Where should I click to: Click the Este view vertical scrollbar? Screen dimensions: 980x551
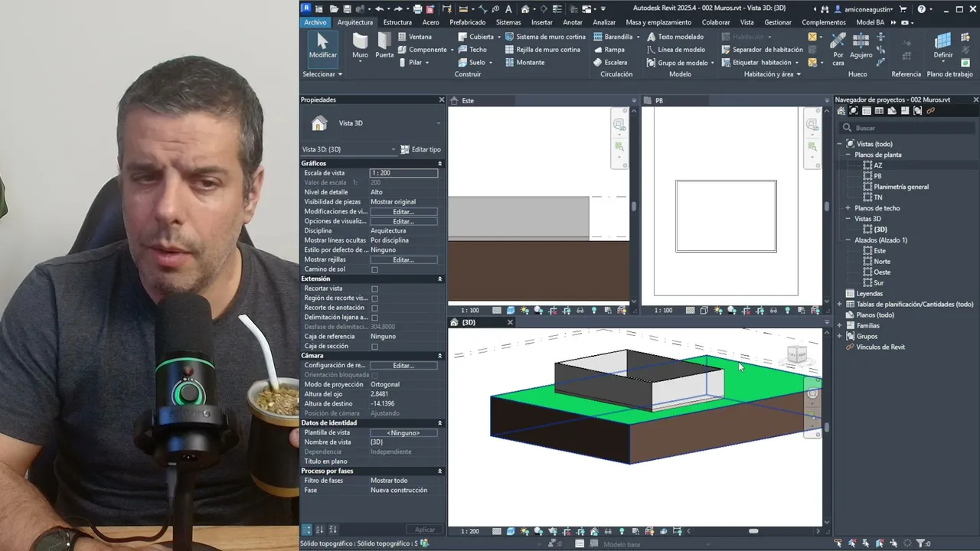pyautogui.click(x=633, y=205)
